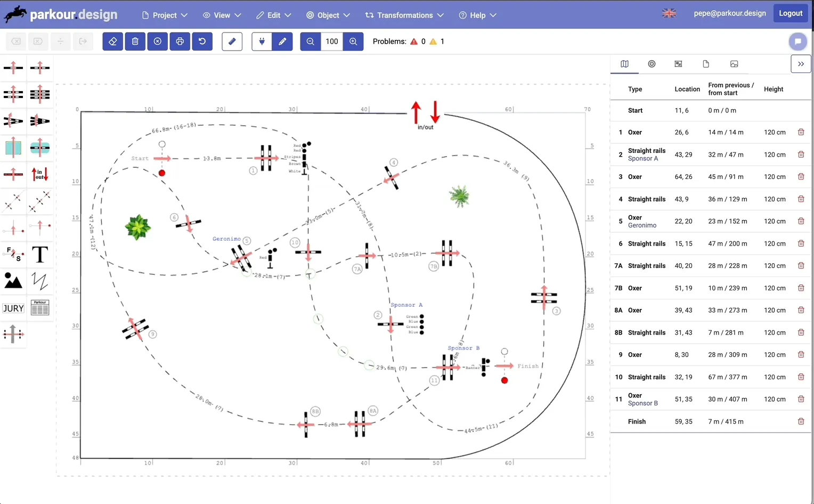
Task: Toggle the ruler measurement tool
Action: (x=232, y=42)
